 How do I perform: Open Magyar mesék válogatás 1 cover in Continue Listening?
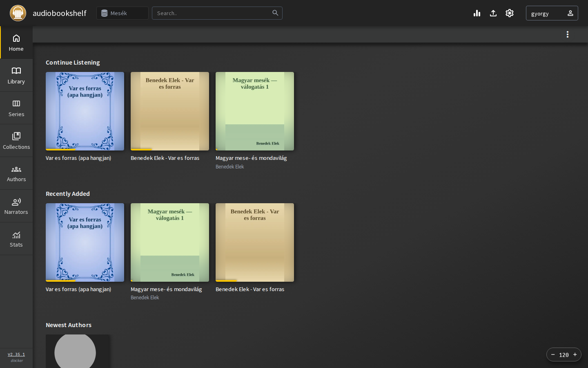255,111
